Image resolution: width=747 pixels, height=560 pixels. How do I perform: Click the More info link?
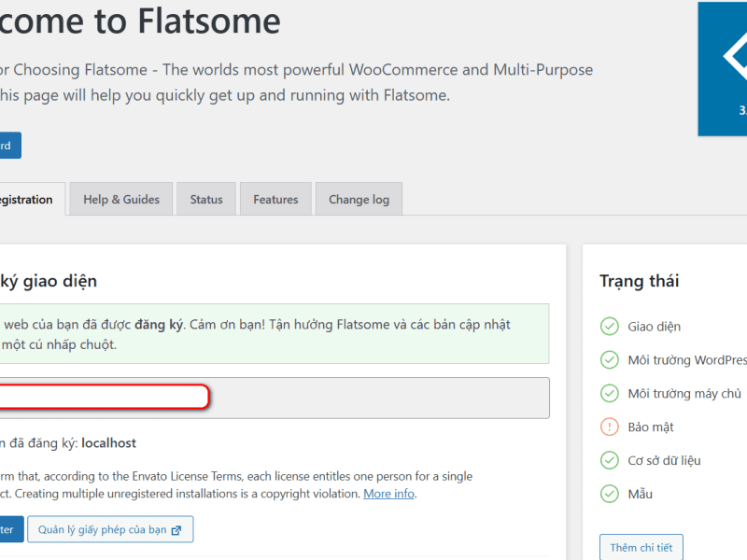(x=388, y=494)
